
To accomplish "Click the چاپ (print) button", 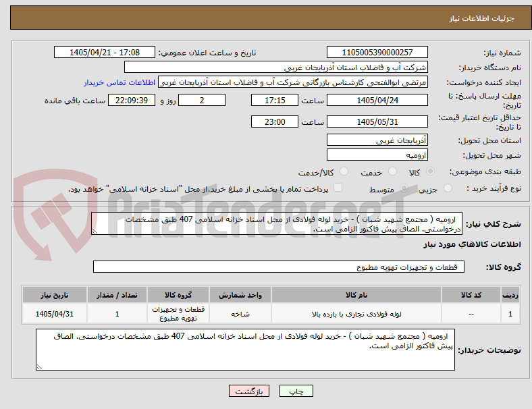I will [x=296, y=391].
